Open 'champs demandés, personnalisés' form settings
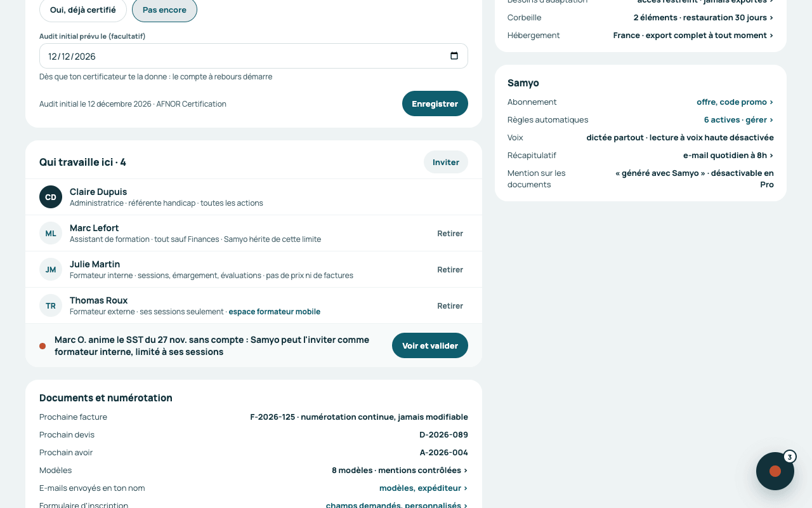The height and width of the screenshot is (508, 812). [x=397, y=505]
